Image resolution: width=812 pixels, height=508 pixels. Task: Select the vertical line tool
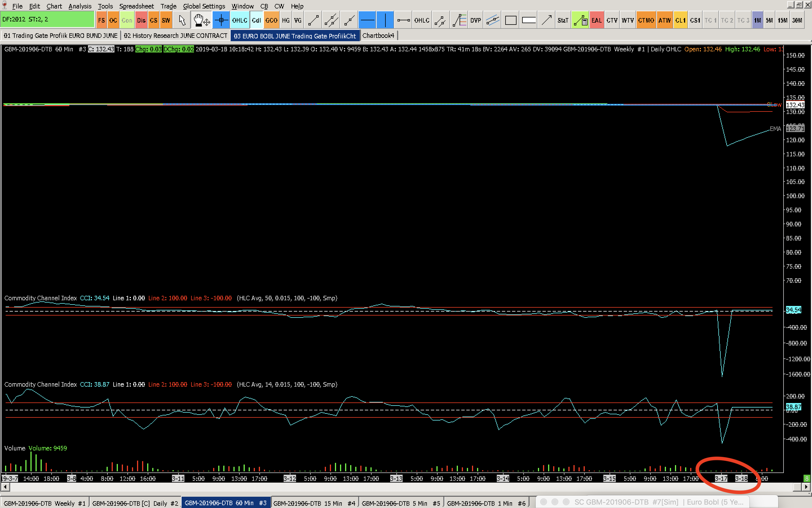coord(385,20)
